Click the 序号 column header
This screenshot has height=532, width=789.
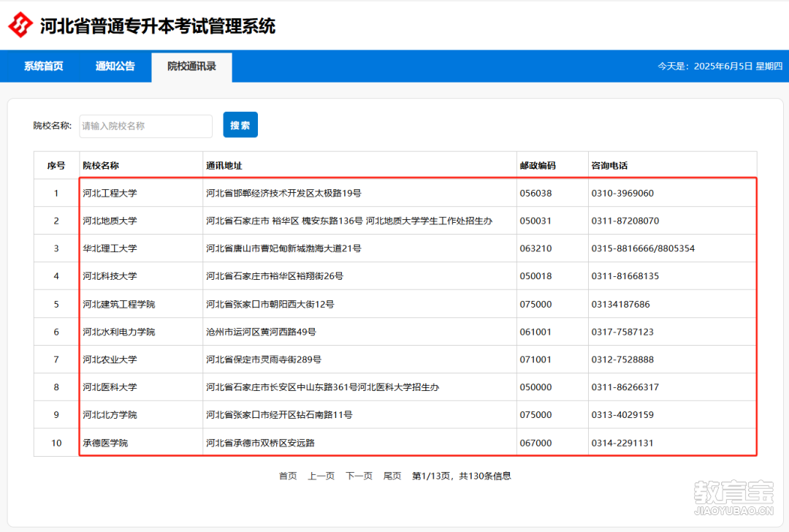[x=56, y=166]
